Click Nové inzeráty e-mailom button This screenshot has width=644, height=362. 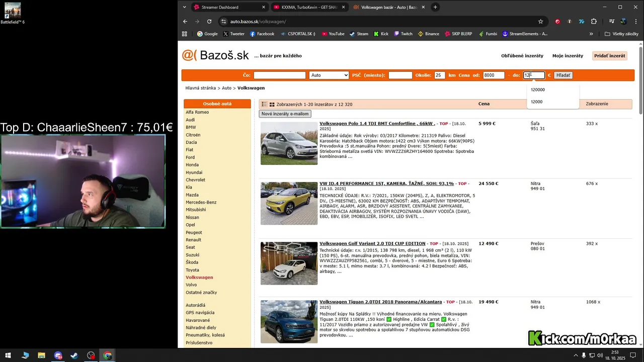pyautogui.click(x=285, y=114)
